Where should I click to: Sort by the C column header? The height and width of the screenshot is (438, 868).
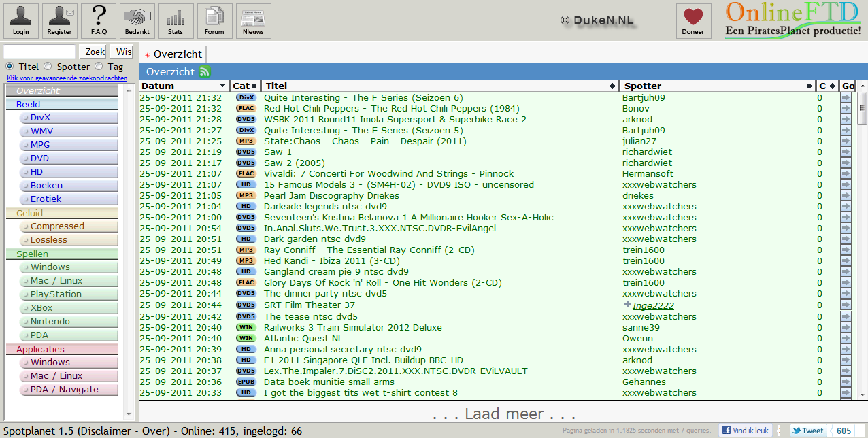point(827,86)
